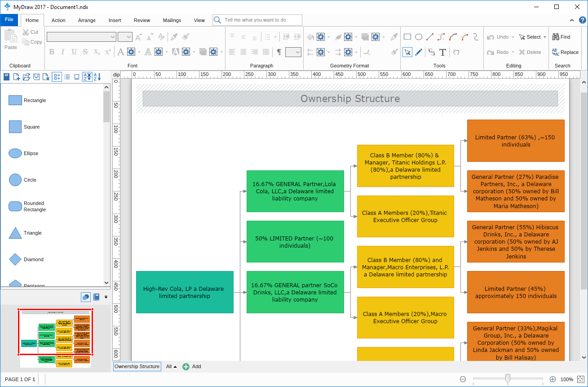Select the 'High-Rev Cola, LP' shape on canvas
Viewport: 588px width, 387px height.
(x=185, y=292)
